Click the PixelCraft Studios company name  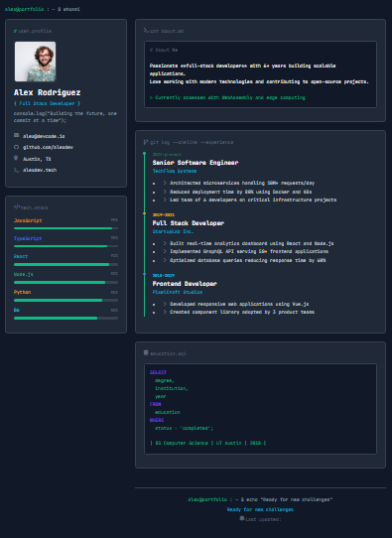pyautogui.click(x=178, y=292)
